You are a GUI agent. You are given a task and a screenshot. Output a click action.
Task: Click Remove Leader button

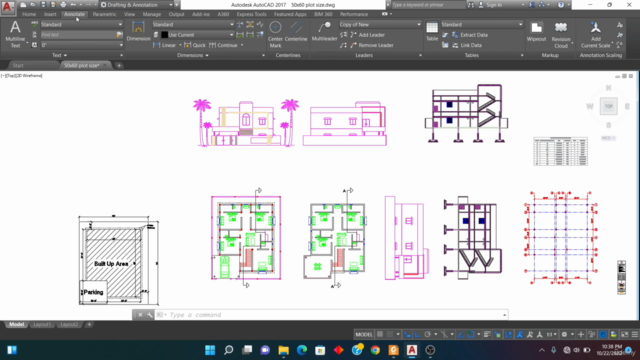coord(371,45)
